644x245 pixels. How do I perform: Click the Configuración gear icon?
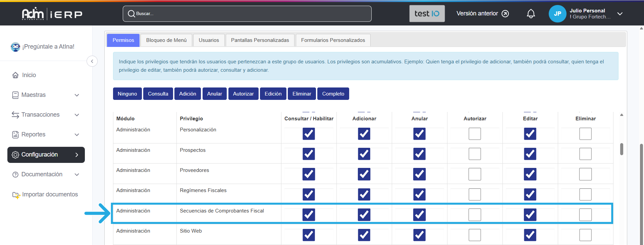[15, 155]
